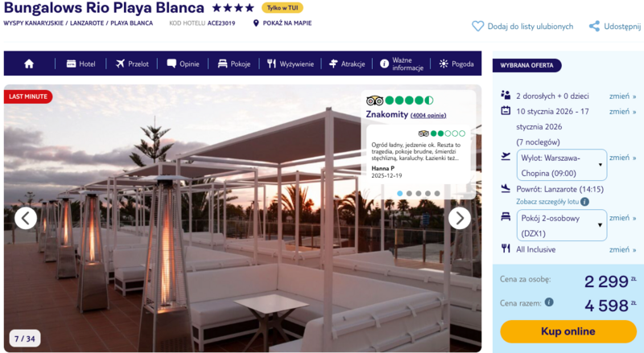Image resolution: width=644 pixels, height=353 pixels.
Task: Expand the Pokój 2-osobowy room dropdown
Action: click(561, 225)
